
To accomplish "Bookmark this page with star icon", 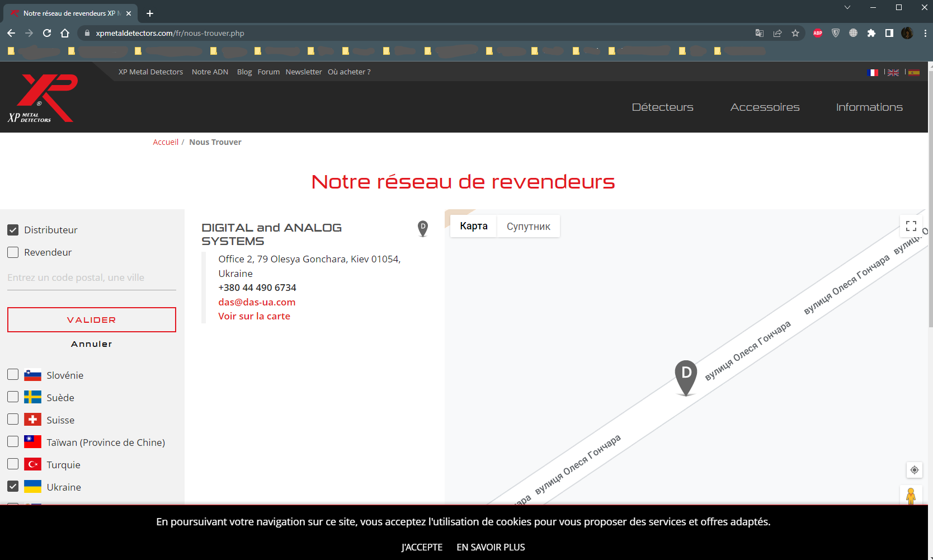I will point(795,33).
